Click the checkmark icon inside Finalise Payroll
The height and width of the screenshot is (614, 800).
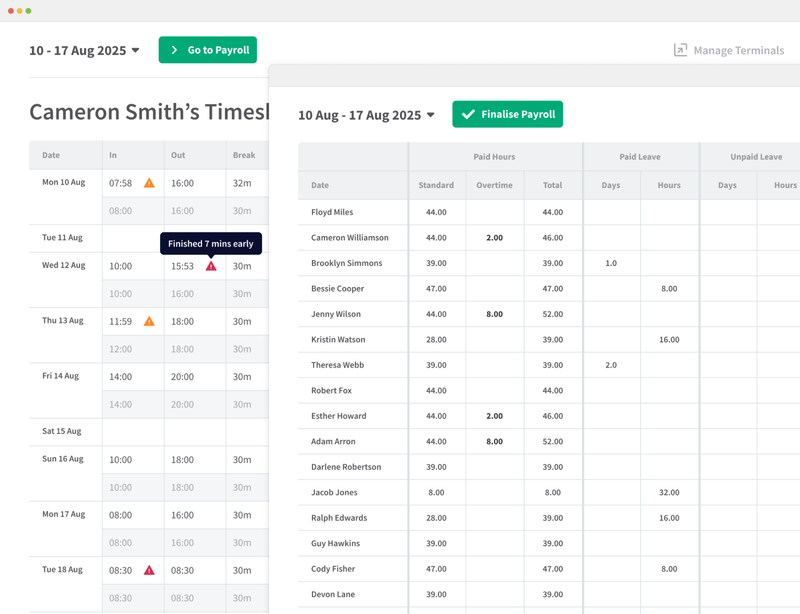(x=471, y=115)
